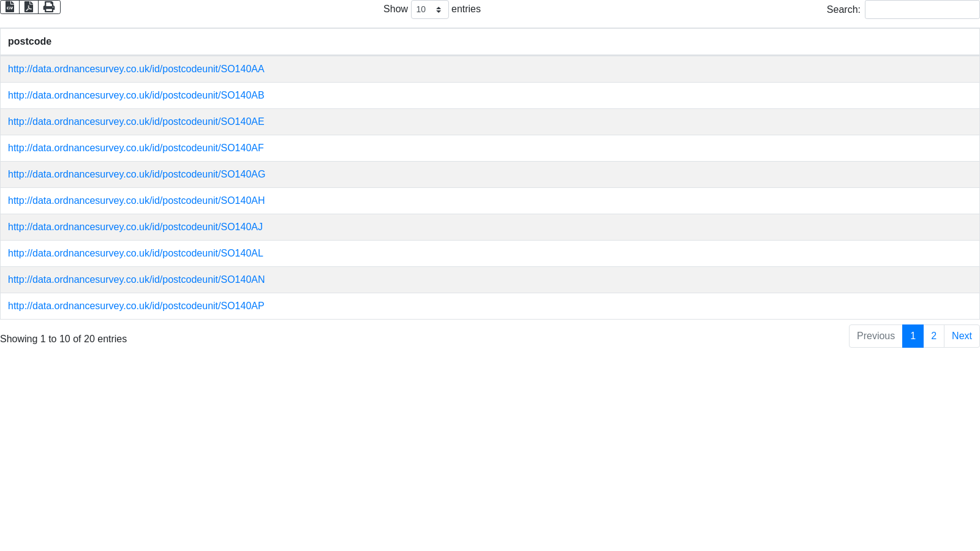
Task: Click the SO140AH postcode link
Action: [136, 201]
